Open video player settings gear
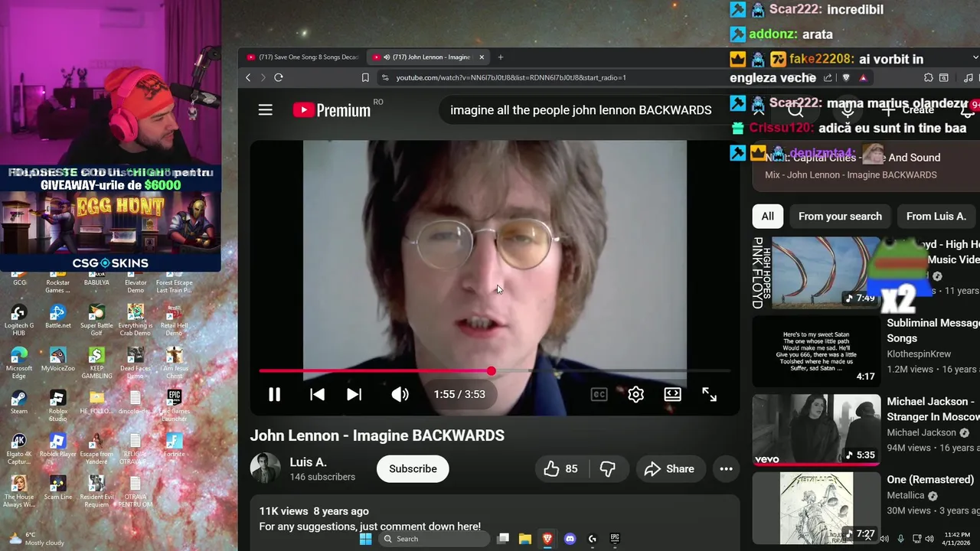The image size is (980, 551). 635,394
